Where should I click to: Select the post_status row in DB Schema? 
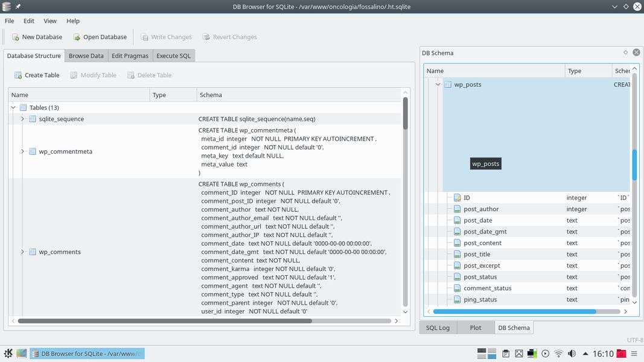[x=480, y=277]
